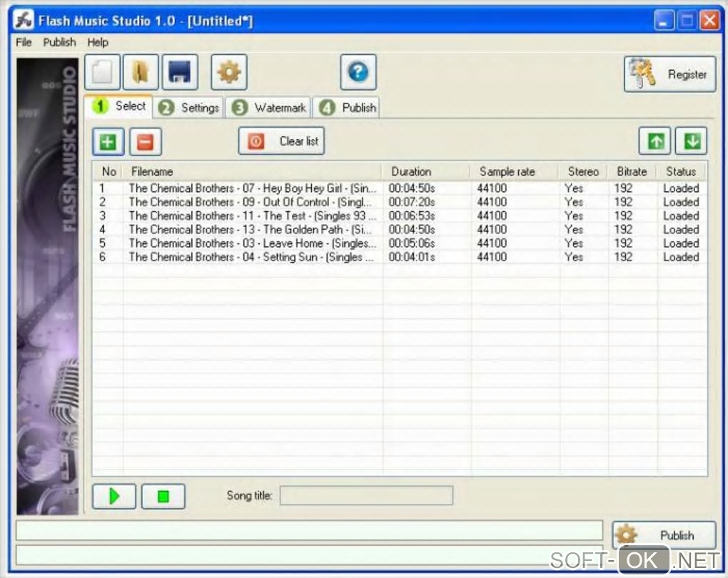Sort by the No column header
This screenshot has height=578, width=728.
(x=108, y=172)
